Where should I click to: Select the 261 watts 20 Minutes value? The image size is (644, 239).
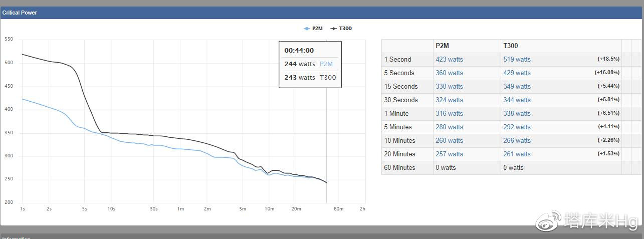pyautogui.click(x=517, y=154)
